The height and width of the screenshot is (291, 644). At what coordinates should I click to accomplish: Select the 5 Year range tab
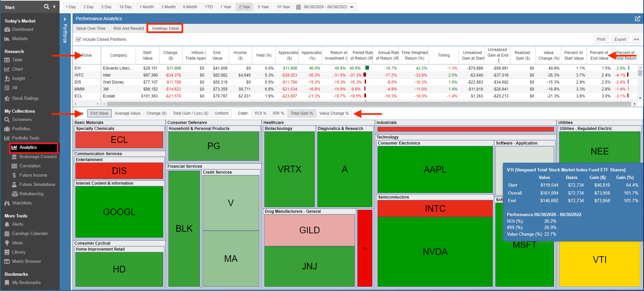coord(263,7)
